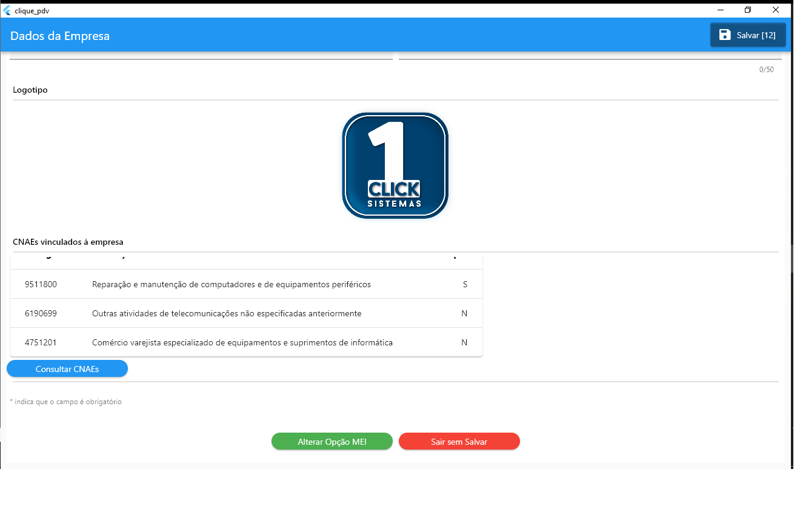Click the floppy disk save icon
This screenshot has height=532, width=800.
(x=725, y=35)
